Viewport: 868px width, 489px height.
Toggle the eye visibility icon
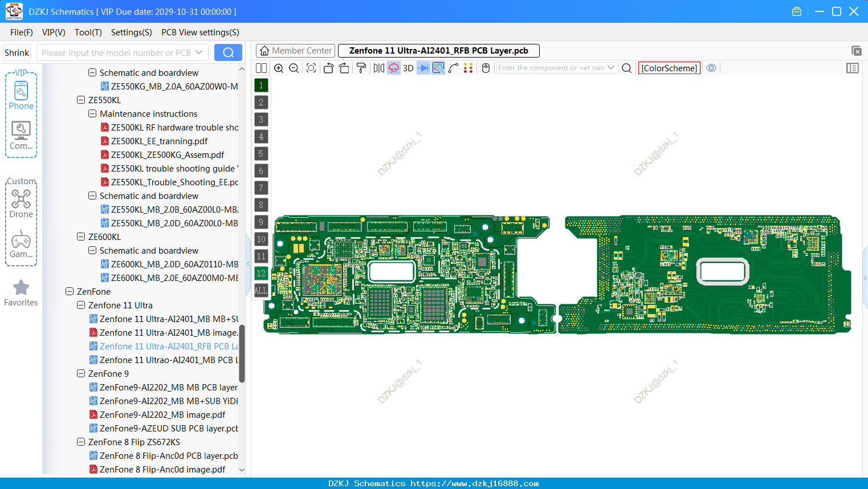click(711, 68)
